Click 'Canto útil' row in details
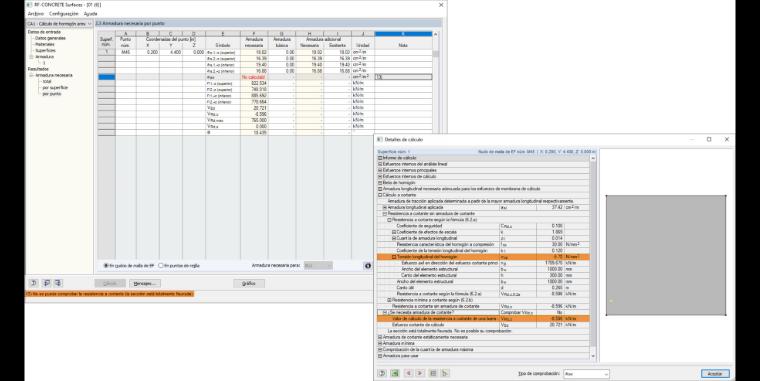The width and height of the screenshot is (760, 381). pos(483,287)
